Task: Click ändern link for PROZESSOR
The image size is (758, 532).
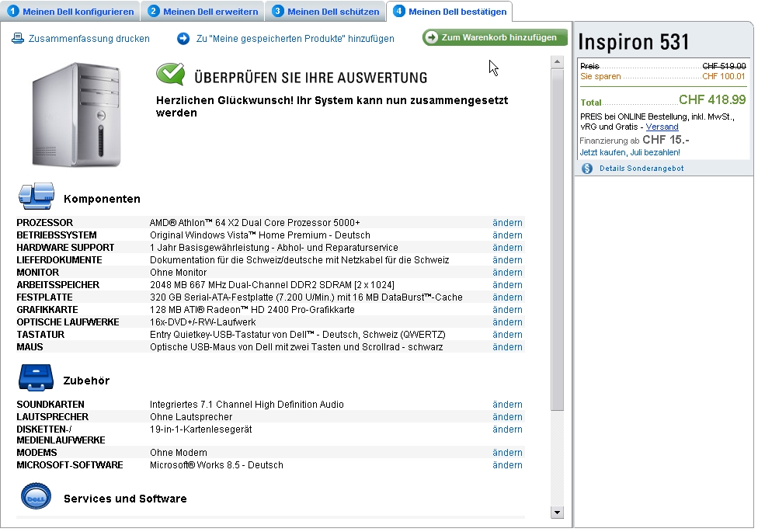Action: 507,223
